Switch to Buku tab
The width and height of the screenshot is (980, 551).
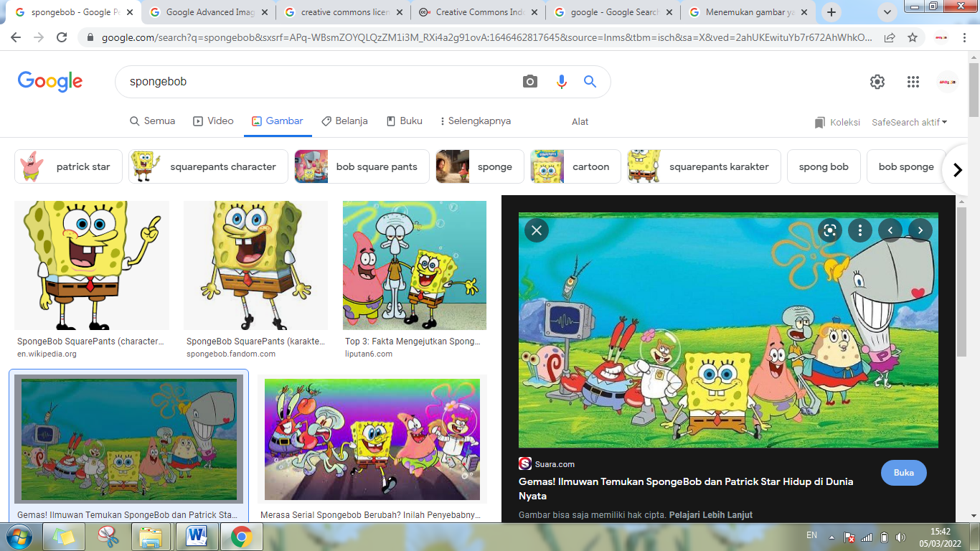404,121
